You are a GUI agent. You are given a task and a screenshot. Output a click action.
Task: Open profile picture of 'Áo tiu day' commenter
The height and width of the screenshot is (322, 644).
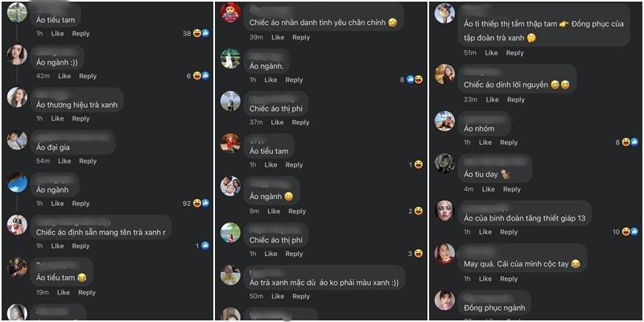pos(445,163)
